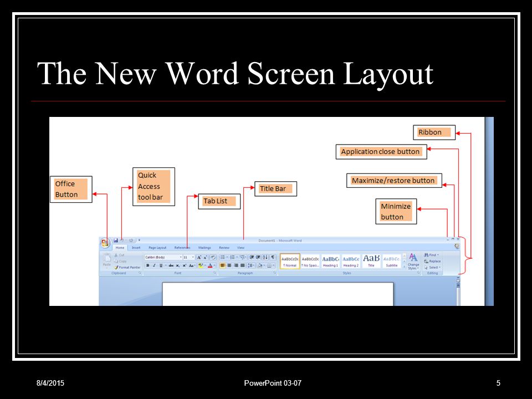Click the Decrease Indent icon
Viewport: 532px width, 399px height.
[252, 257]
